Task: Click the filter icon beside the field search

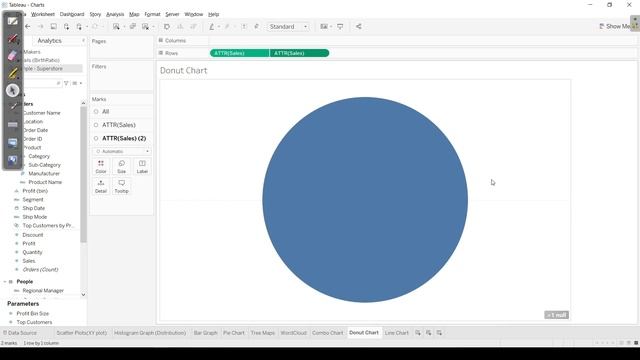Action: (66, 83)
